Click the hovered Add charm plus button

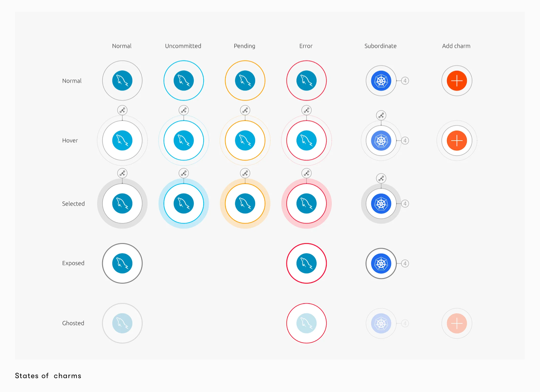457,141
